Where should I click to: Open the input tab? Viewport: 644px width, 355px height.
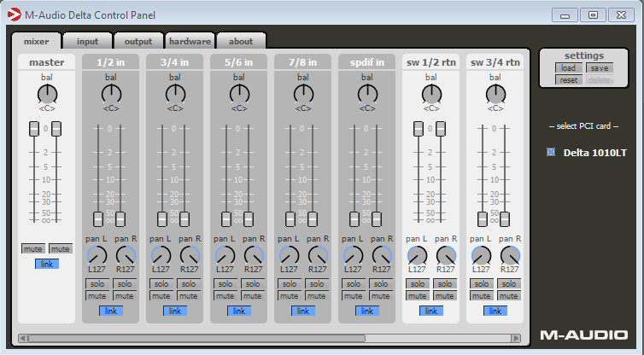(x=87, y=42)
